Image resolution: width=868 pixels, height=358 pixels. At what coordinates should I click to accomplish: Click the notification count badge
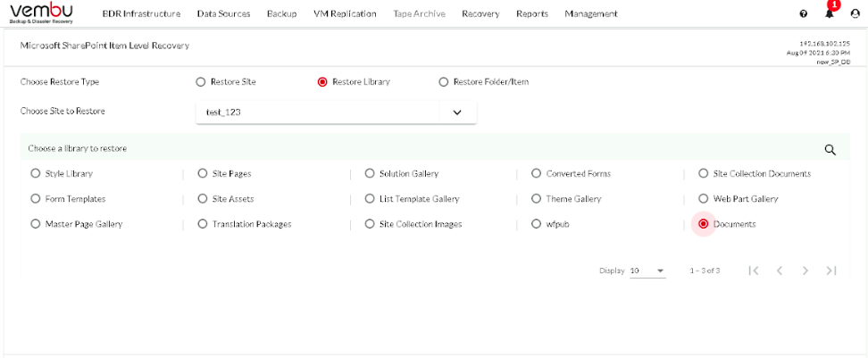(x=834, y=4)
